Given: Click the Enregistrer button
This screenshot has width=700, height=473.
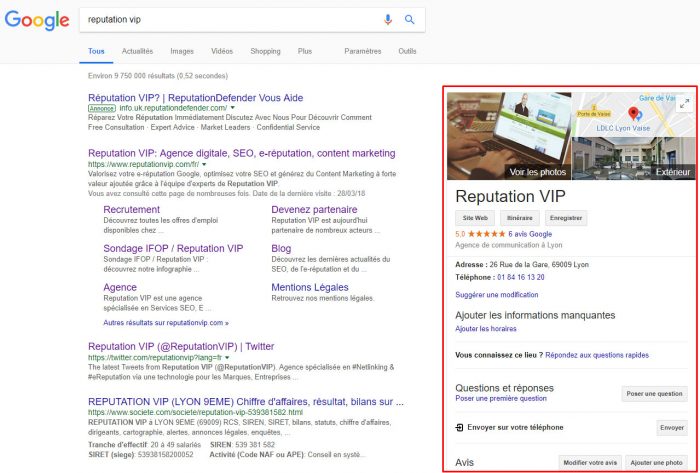Looking at the screenshot, I should tap(566, 218).
